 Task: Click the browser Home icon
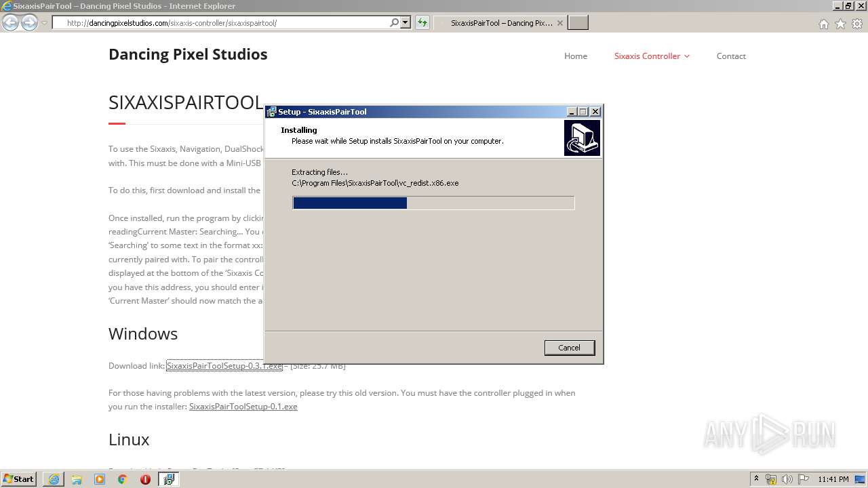(823, 24)
